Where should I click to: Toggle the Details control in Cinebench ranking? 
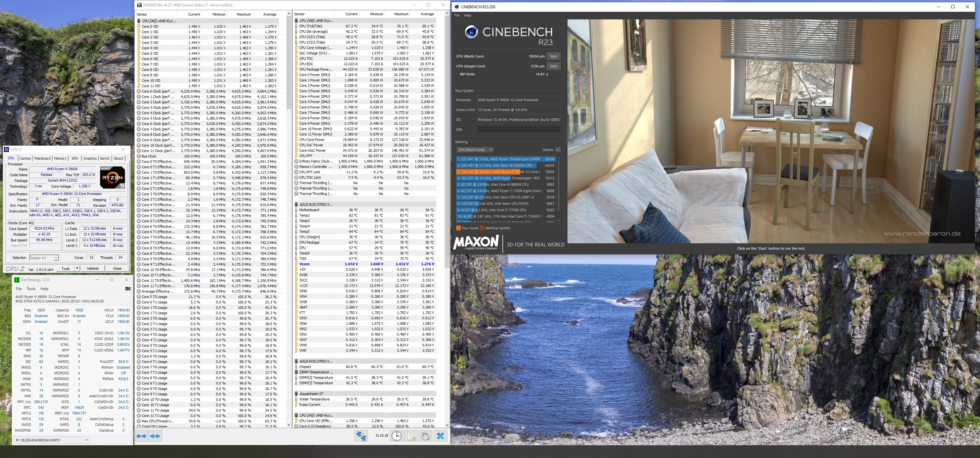pyautogui.click(x=557, y=150)
